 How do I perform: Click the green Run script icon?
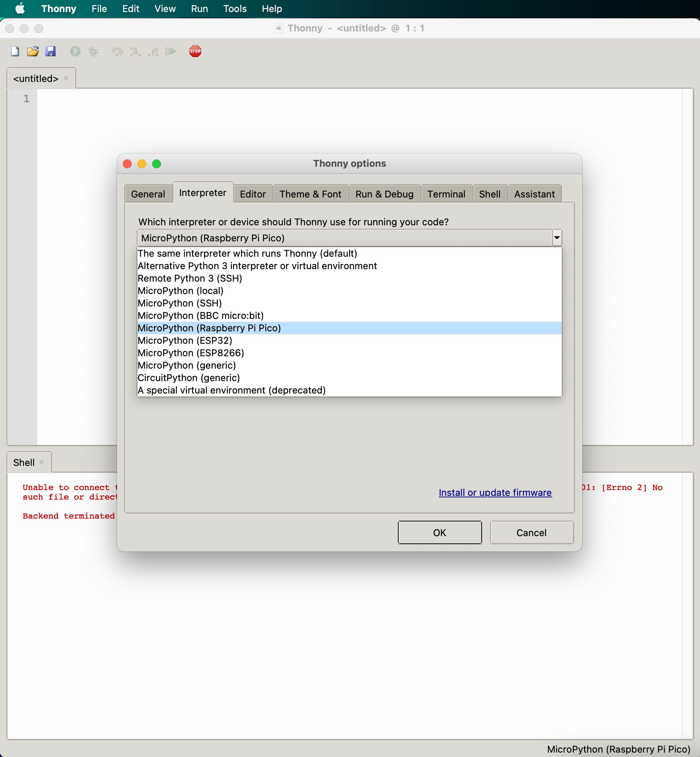[75, 51]
